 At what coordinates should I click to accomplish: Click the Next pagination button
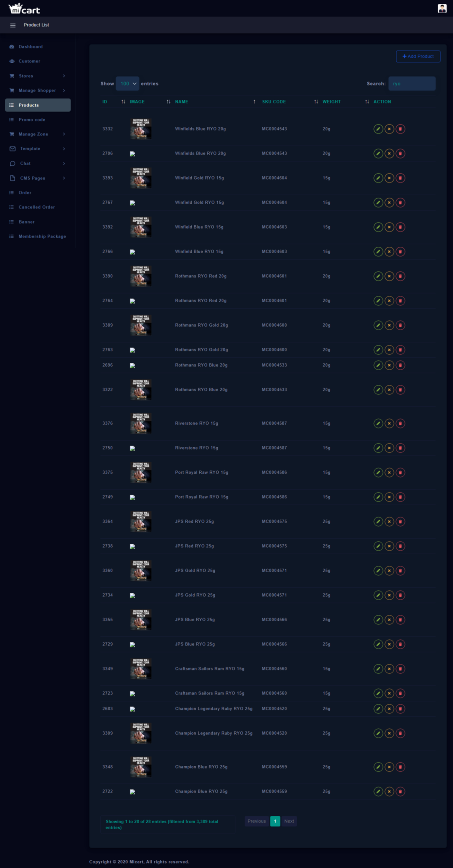pyautogui.click(x=289, y=821)
